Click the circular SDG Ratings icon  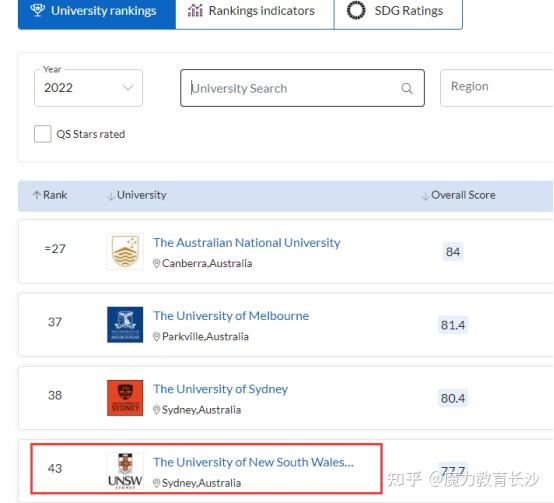tap(356, 10)
